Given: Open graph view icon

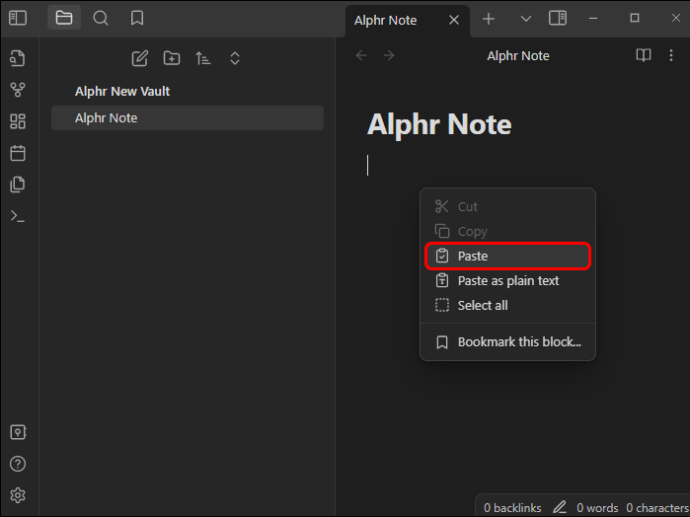Looking at the screenshot, I should click(18, 90).
